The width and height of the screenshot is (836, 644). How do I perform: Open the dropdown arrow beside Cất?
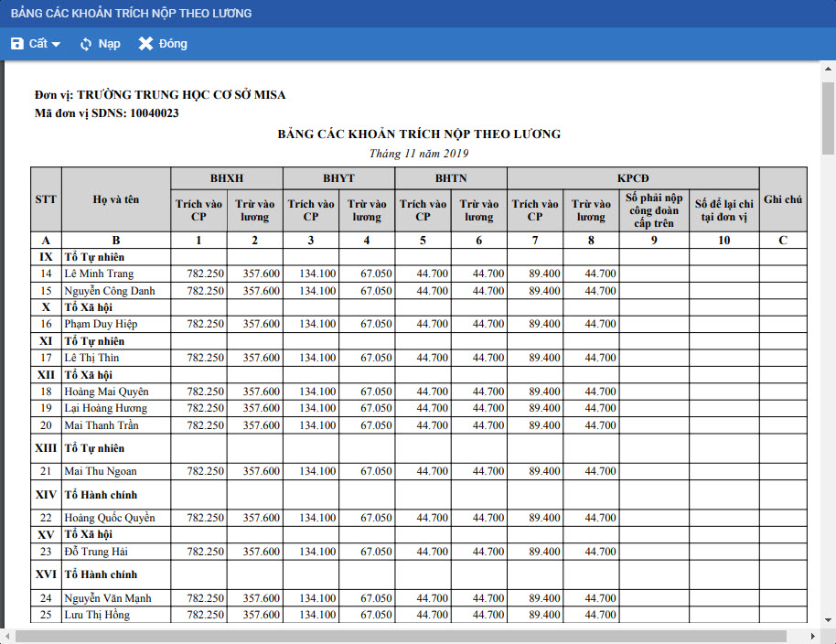[57, 45]
